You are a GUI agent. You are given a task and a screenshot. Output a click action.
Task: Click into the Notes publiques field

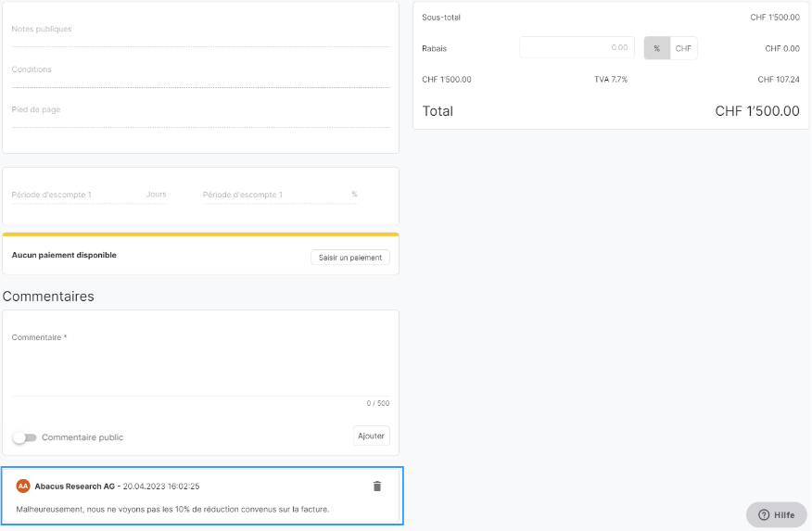(x=200, y=34)
